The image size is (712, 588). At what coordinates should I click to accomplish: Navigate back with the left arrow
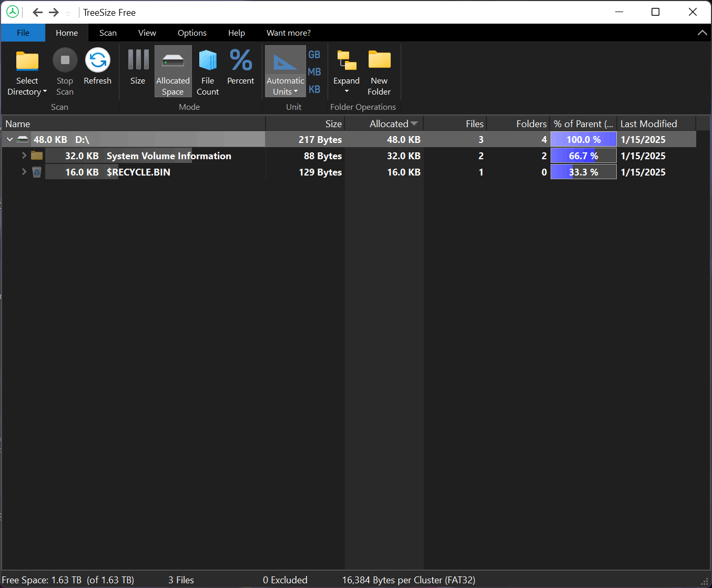click(37, 12)
